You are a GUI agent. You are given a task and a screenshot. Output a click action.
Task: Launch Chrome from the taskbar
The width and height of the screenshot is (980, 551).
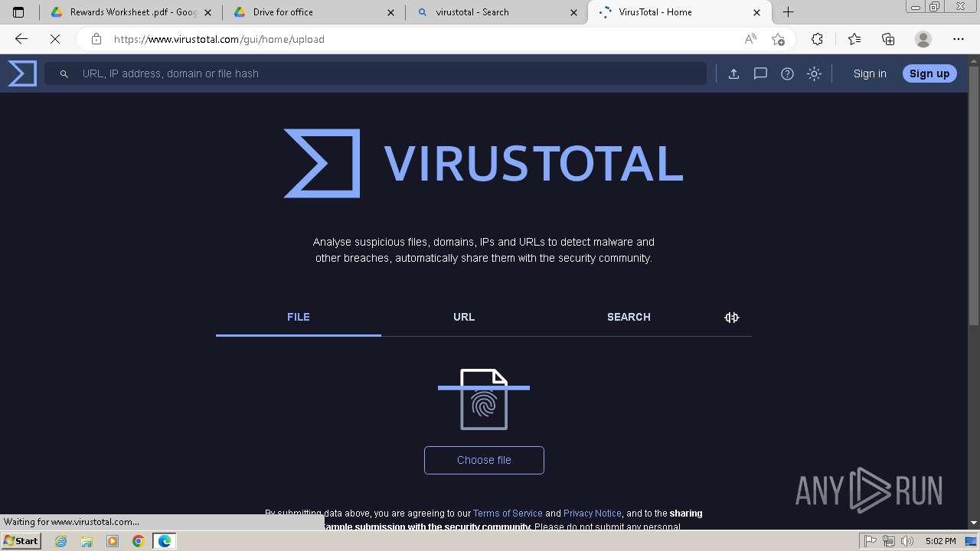click(139, 541)
